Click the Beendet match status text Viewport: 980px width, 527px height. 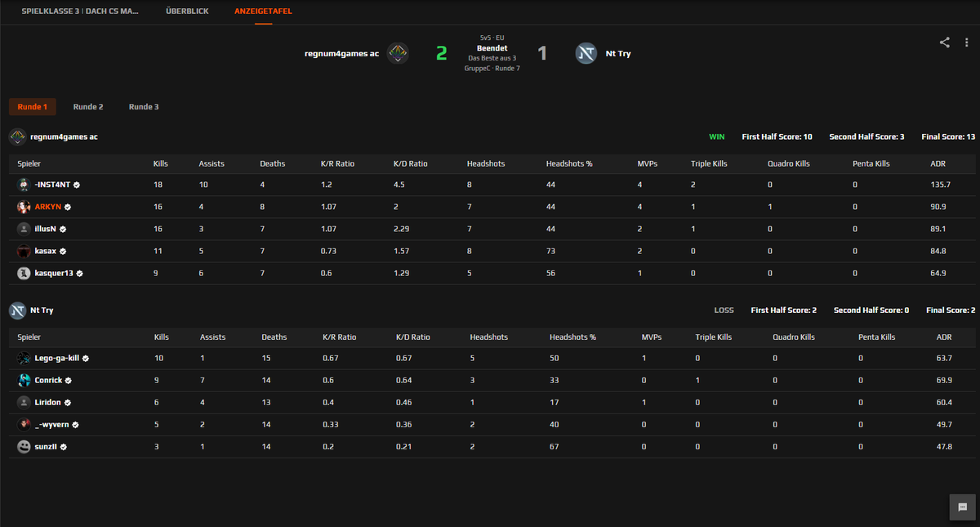click(492, 48)
